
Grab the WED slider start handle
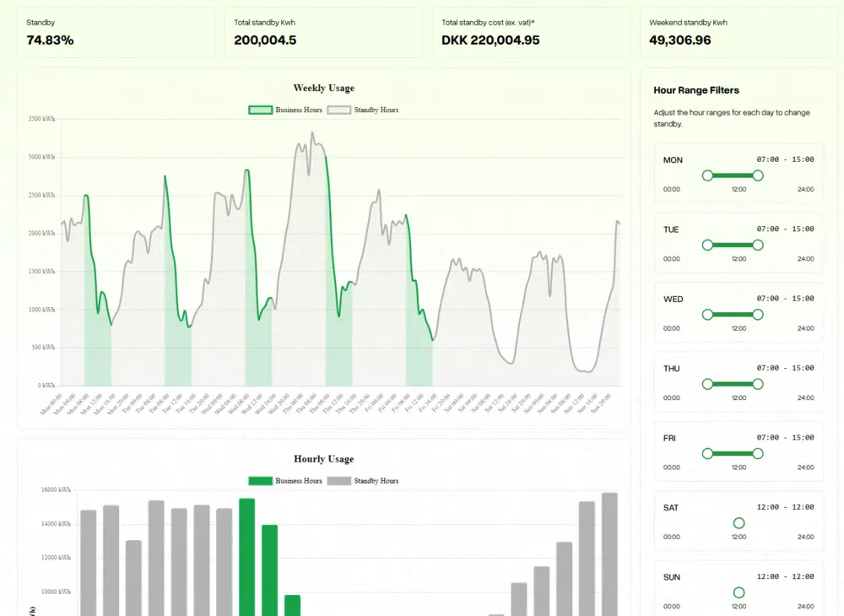point(708,315)
